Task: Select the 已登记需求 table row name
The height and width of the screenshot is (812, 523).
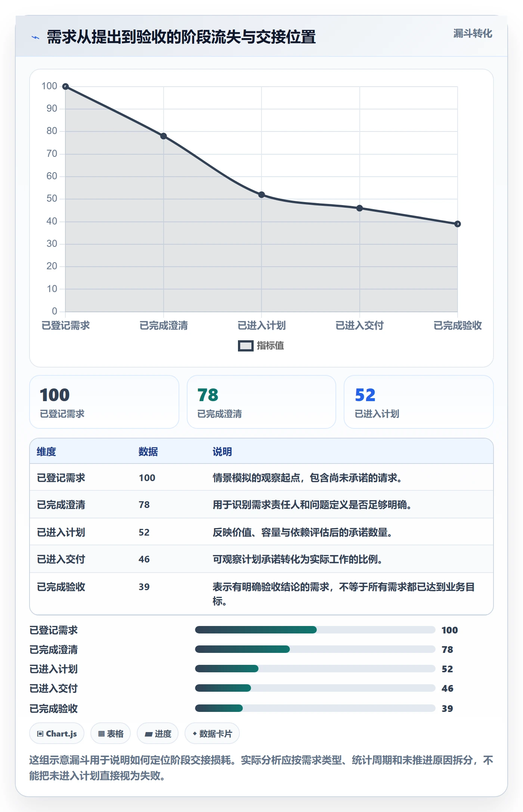Action: tap(61, 478)
